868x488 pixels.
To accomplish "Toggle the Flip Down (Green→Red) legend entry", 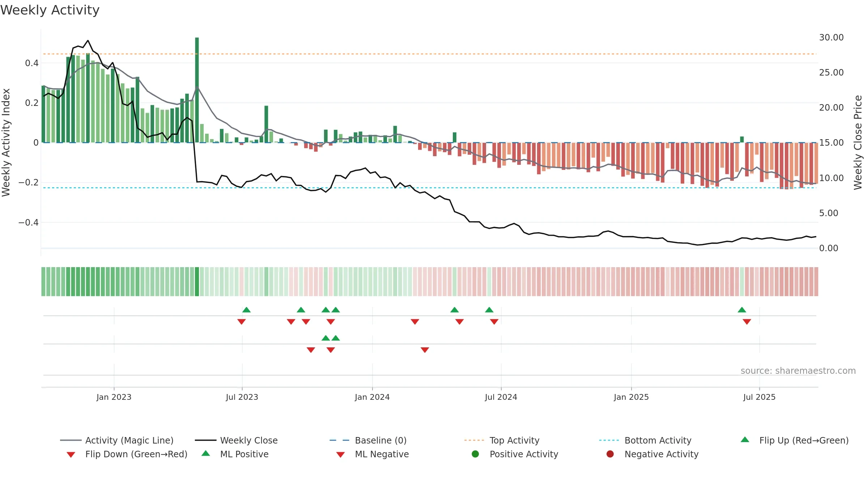I will click(x=127, y=454).
